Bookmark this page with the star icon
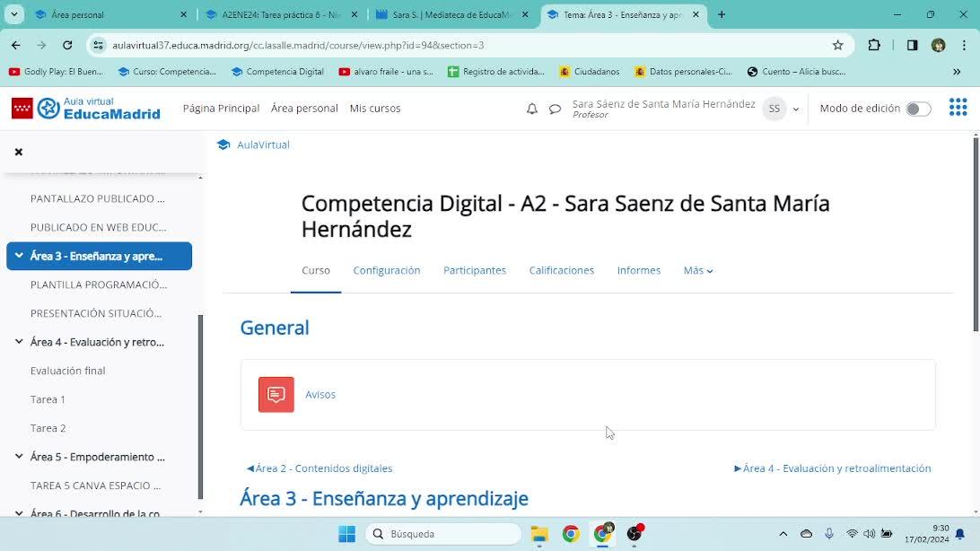This screenshot has height=551, width=980. [x=837, y=45]
